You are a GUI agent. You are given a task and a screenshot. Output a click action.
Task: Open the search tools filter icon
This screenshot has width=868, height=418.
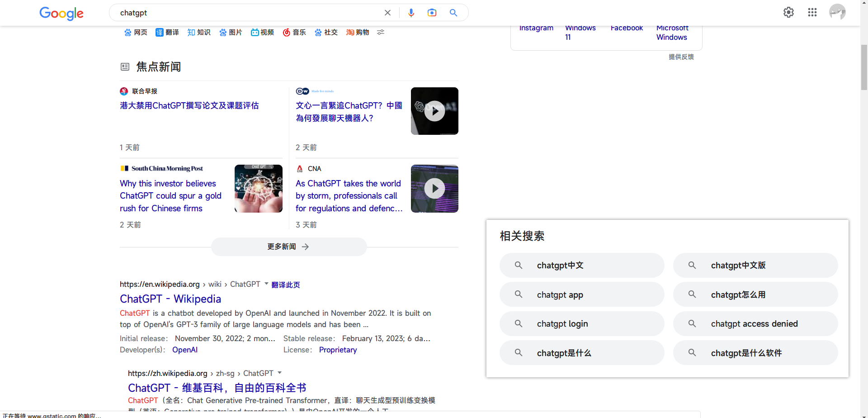(381, 32)
